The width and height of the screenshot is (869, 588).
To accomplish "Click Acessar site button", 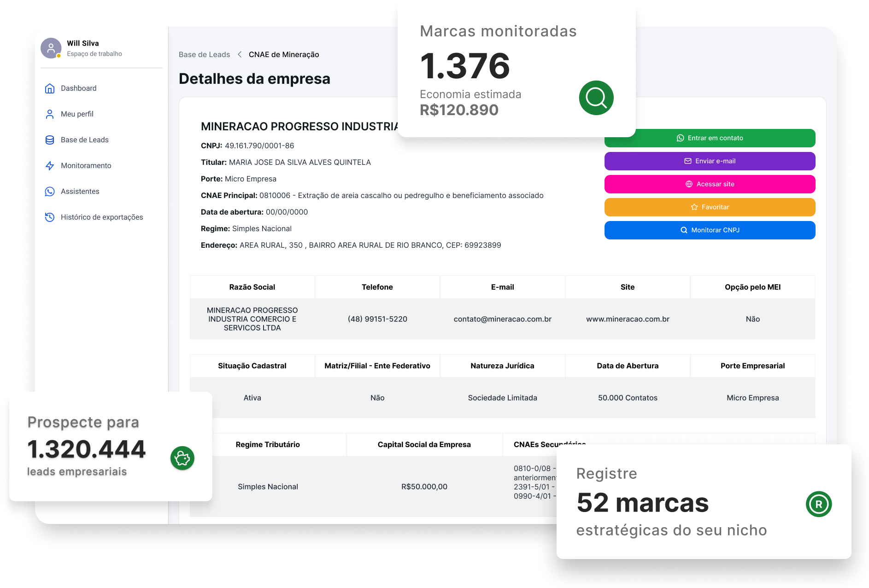I will pos(710,184).
